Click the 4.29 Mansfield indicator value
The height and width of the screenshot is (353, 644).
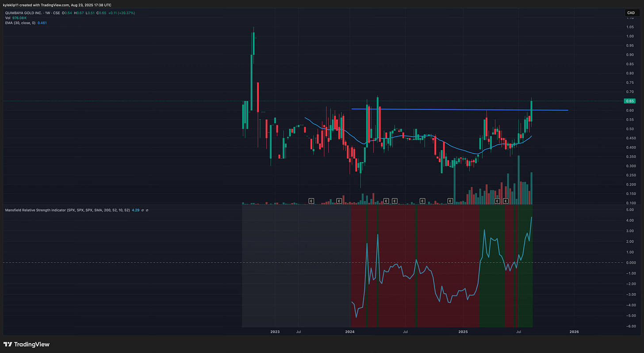(x=136, y=210)
